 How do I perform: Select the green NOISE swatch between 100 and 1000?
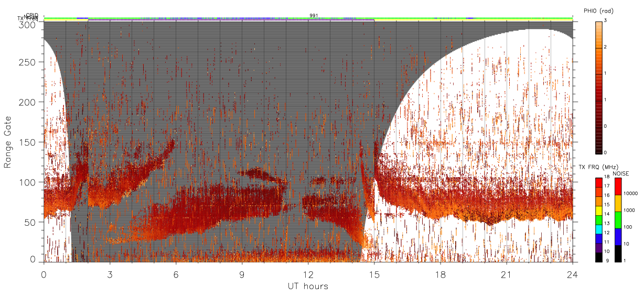(x=618, y=219)
